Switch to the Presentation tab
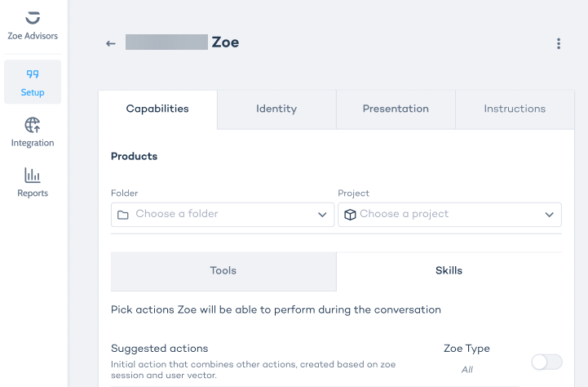588x387 pixels. click(396, 109)
